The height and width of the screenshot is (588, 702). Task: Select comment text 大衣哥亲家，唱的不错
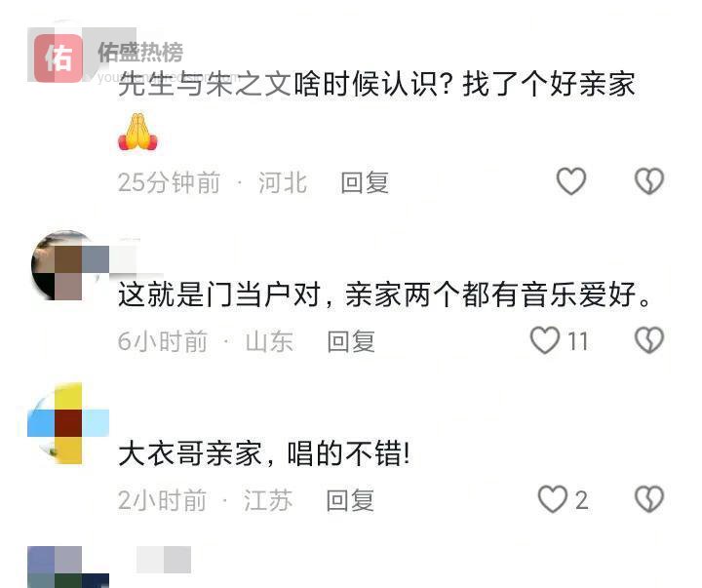263,453
